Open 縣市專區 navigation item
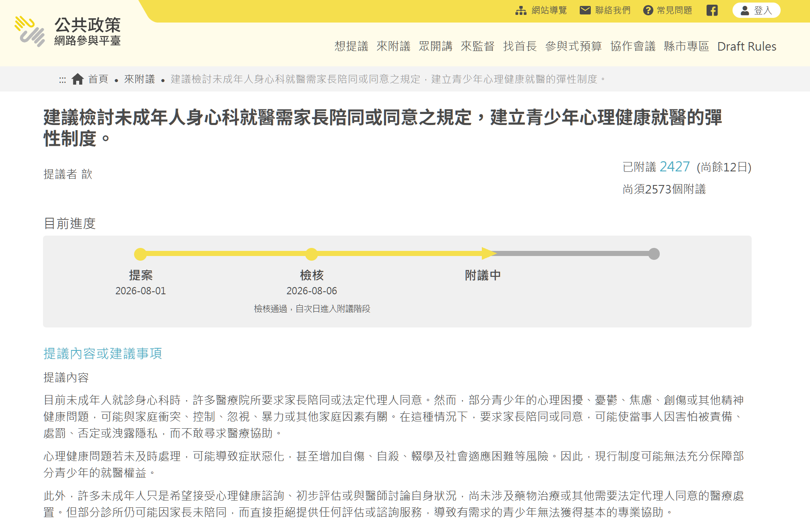 pos(686,46)
